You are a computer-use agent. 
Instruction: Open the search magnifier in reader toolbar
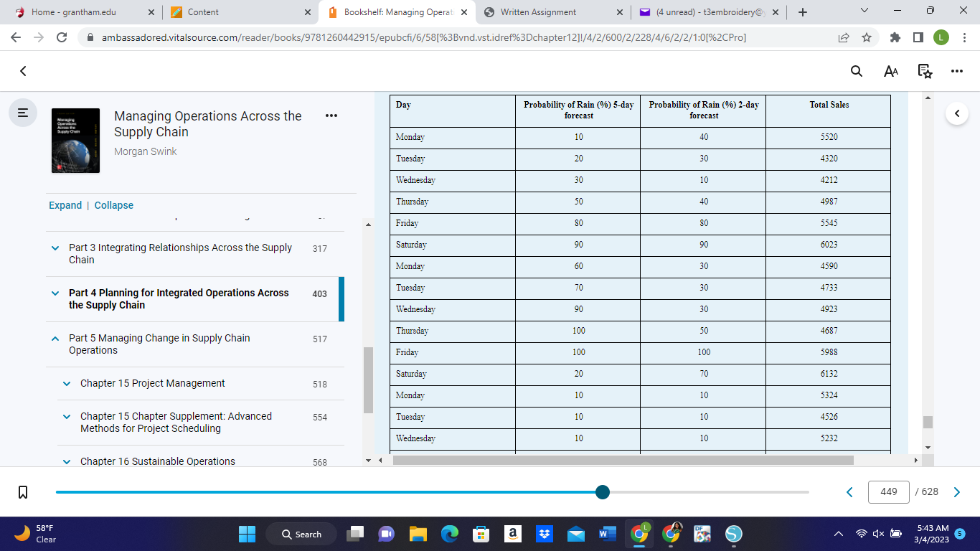click(x=857, y=71)
